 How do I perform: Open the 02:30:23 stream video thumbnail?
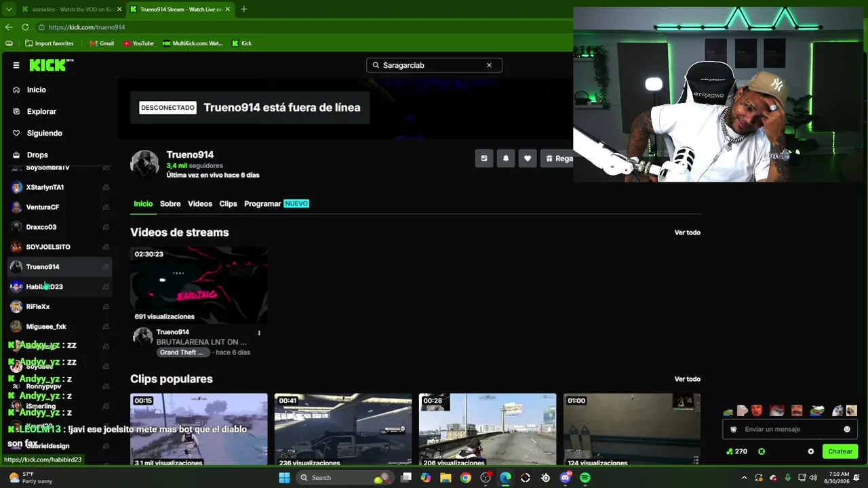pos(199,285)
